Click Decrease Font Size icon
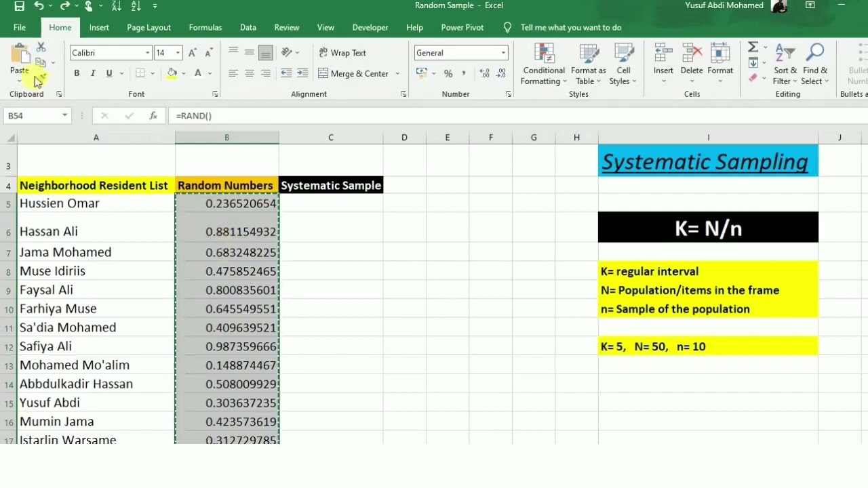The height and width of the screenshot is (488, 868). click(209, 53)
